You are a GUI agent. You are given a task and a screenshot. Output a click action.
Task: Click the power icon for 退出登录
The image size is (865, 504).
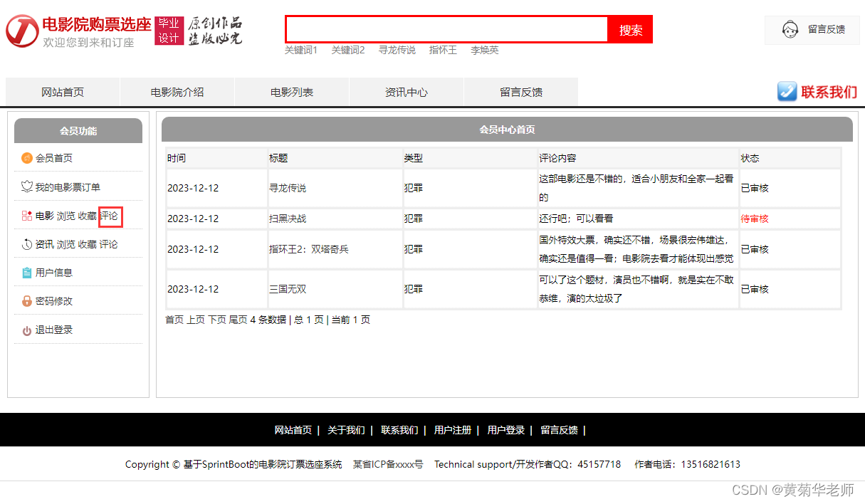27,330
